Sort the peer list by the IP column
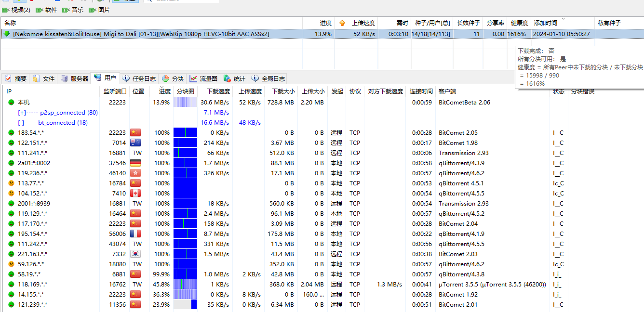644x312 pixels. point(52,91)
